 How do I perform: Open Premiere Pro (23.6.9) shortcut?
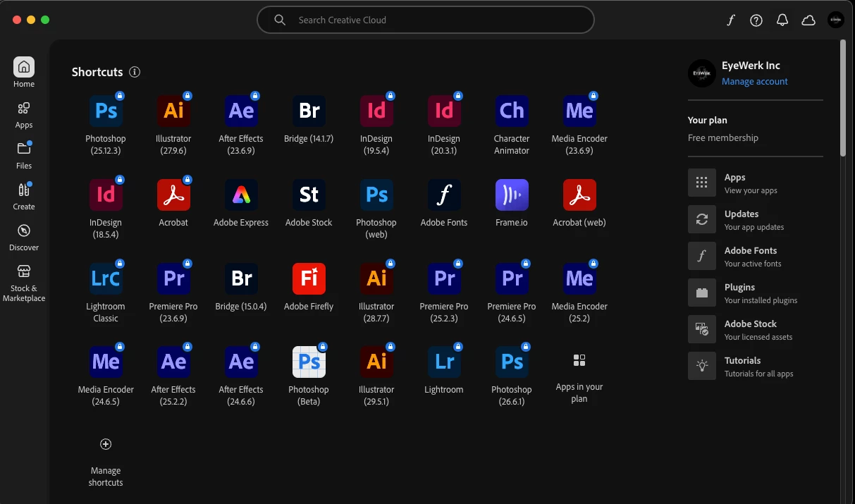tap(173, 278)
